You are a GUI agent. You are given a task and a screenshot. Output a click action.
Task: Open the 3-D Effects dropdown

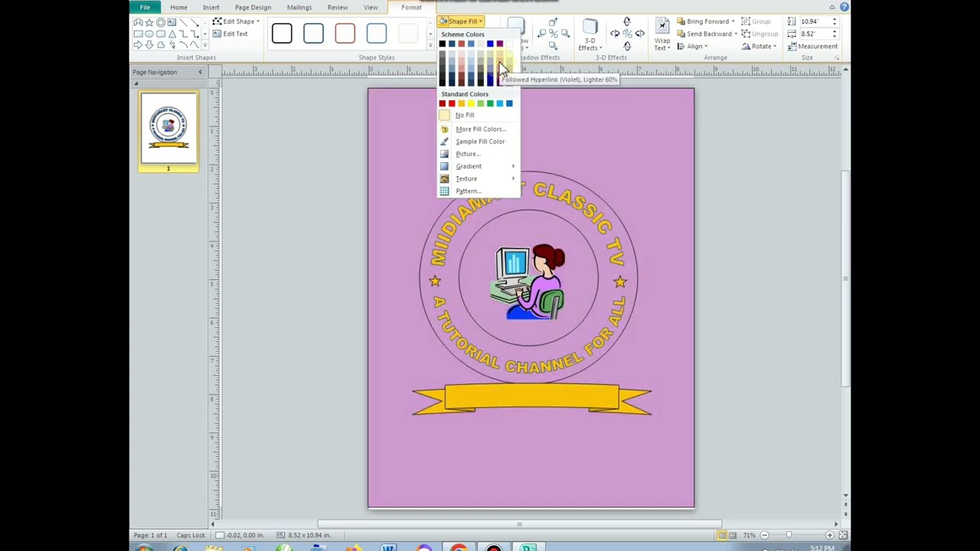[x=590, y=36]
